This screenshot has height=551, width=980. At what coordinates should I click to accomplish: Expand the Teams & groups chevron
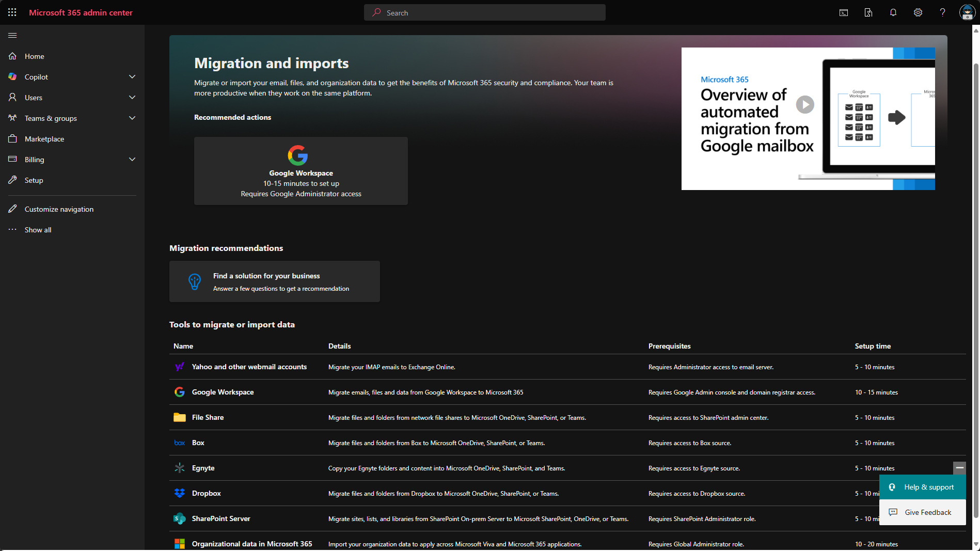click(132, 118)
